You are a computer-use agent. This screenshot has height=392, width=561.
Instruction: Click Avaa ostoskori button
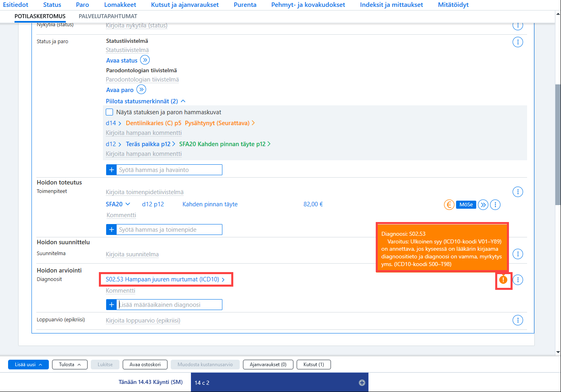(145, 365)
